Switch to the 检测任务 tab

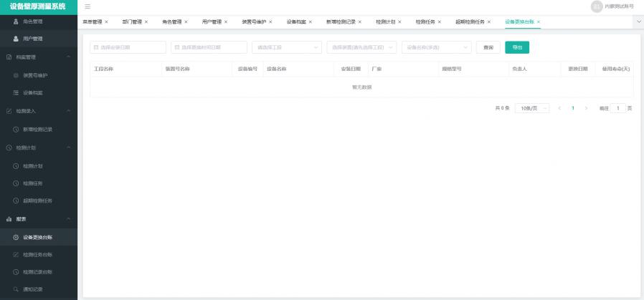425,21
